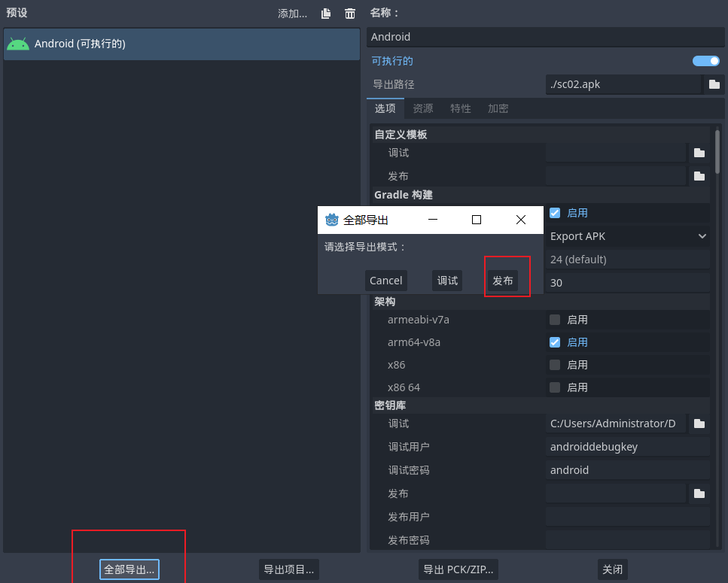Click the 预设 presets label
The image size is (728, 583).
(17, 13)
